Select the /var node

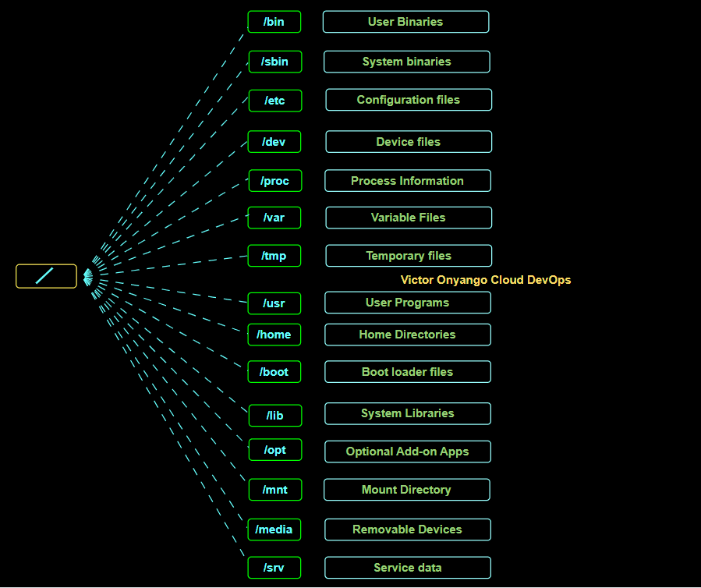(274, 218)
